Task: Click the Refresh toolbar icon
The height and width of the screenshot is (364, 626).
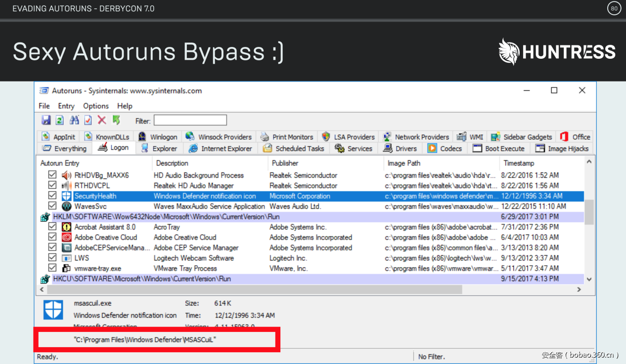Action: [x=59, y=120]
